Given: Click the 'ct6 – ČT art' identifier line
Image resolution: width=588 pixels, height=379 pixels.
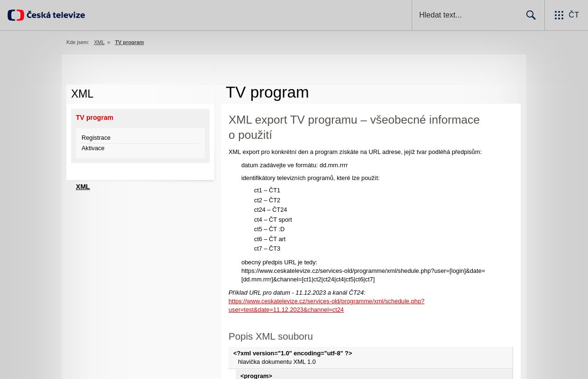Looking at the screenshot, I should pos(270,239).
